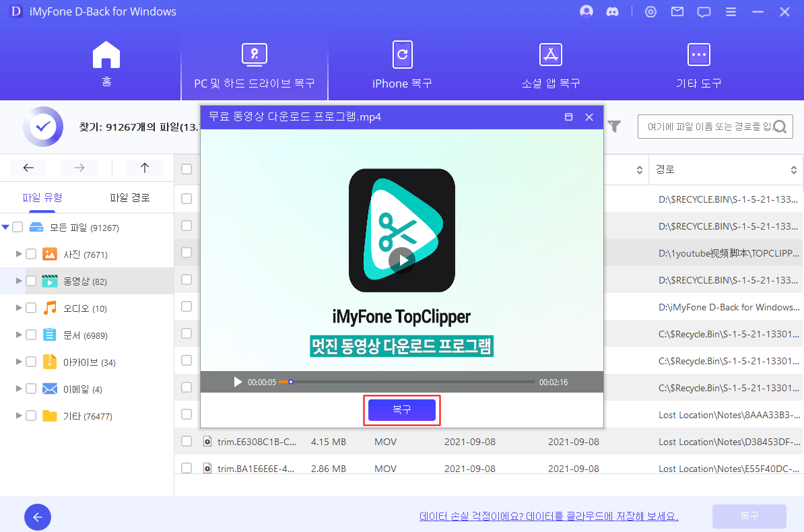Click the search magnifier icon
This screenshot has width=804, height=532.
(780, 127)
